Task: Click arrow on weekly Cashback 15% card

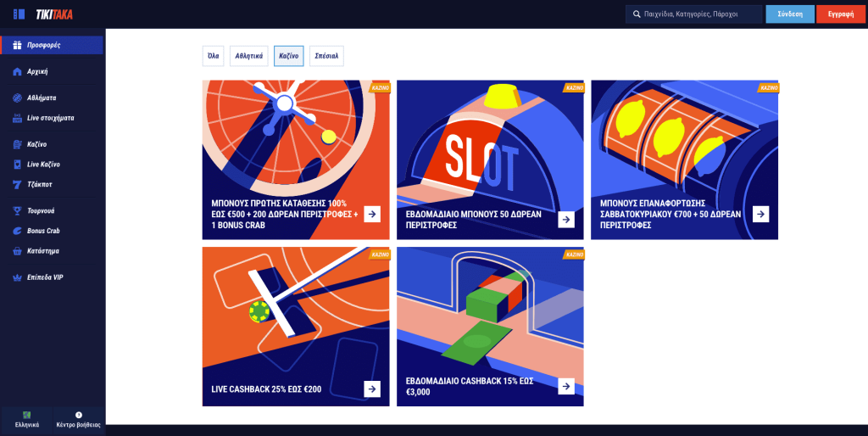Action: point(565,386)
